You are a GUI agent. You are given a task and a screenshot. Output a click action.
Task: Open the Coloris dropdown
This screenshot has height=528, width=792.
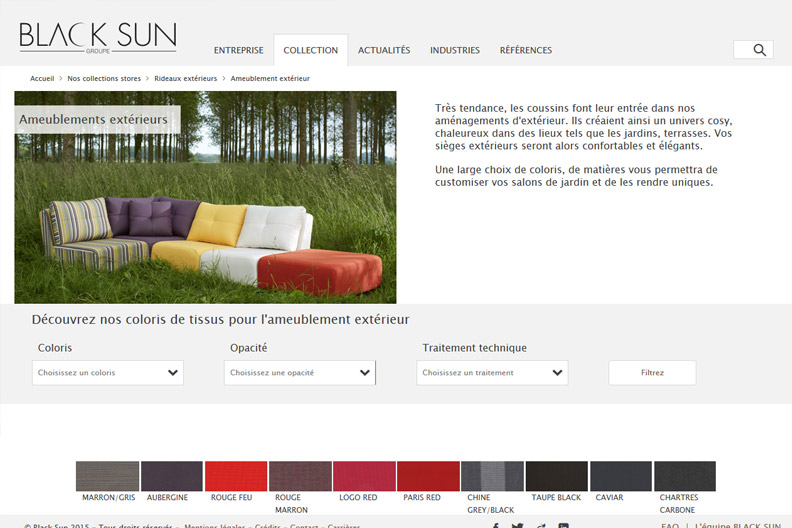click(x=108, y=373)
